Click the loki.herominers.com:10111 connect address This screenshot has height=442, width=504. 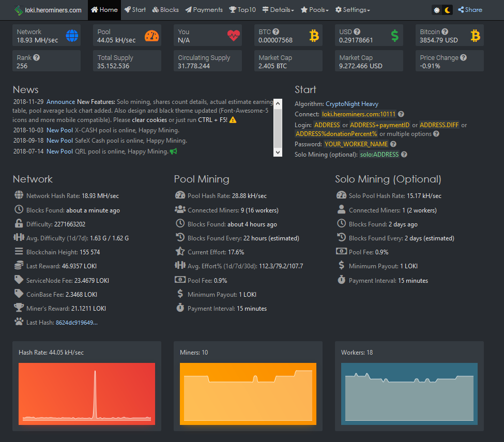coord(359,114)
